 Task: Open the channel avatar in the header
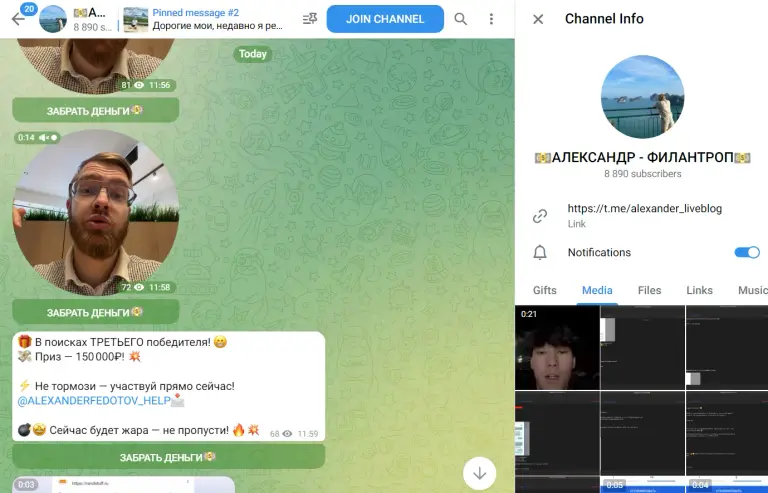[53, 19]
